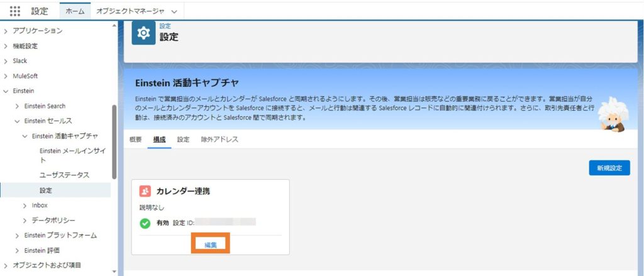Click the 編集 link on カレンダー連携
Screen dimensions: 644x276
[210, 244]
